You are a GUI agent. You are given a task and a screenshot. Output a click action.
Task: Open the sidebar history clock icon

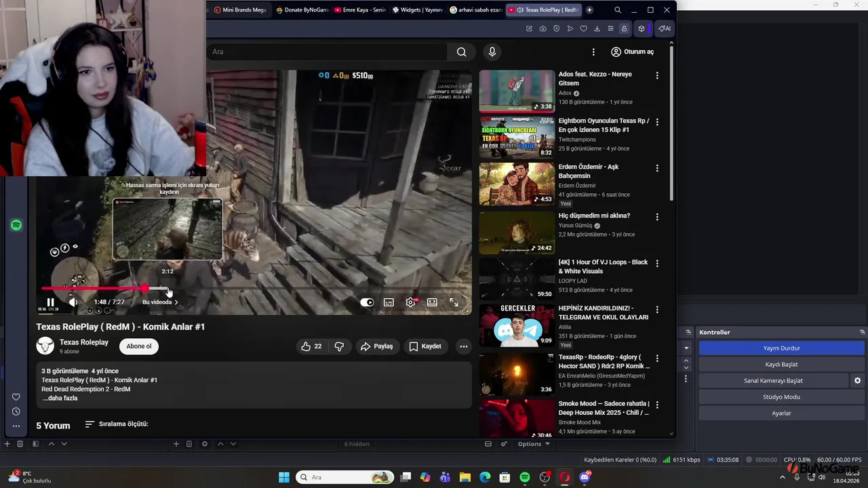tap(16, 411)
